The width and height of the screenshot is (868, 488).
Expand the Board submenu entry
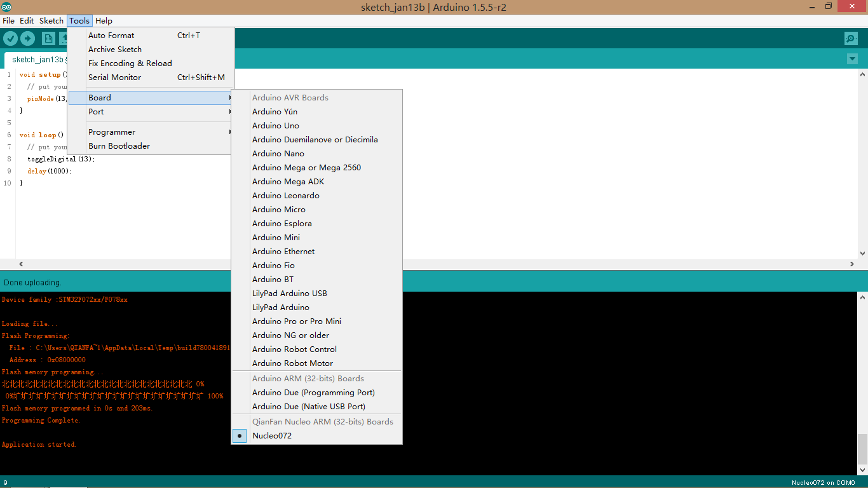(151, 98)
